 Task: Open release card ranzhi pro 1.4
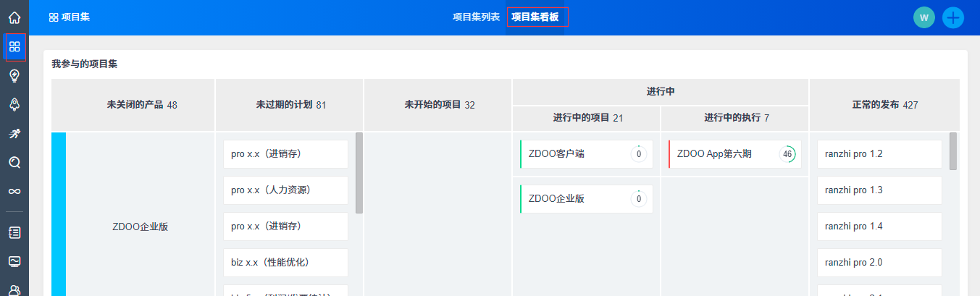pos(879,227)
